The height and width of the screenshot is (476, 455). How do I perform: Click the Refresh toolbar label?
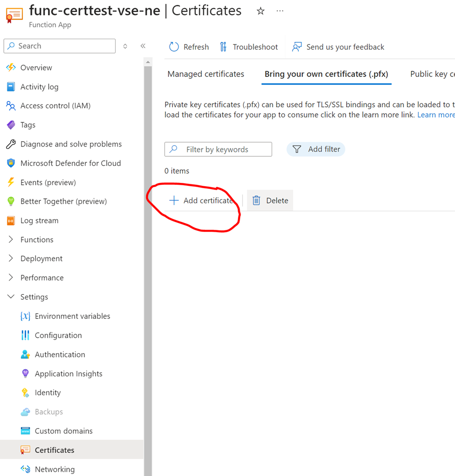click(196, 47)
